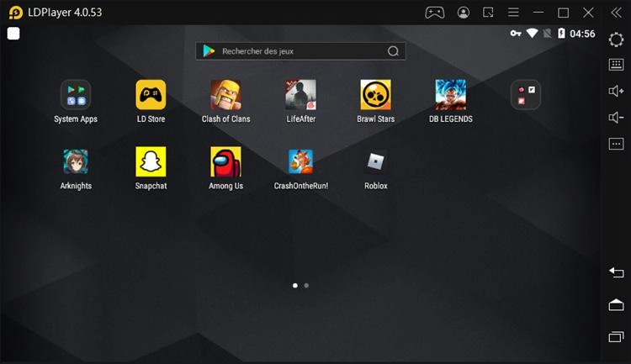
Task: Open recent apps via sidebar icon
Action: coord(616,336)
